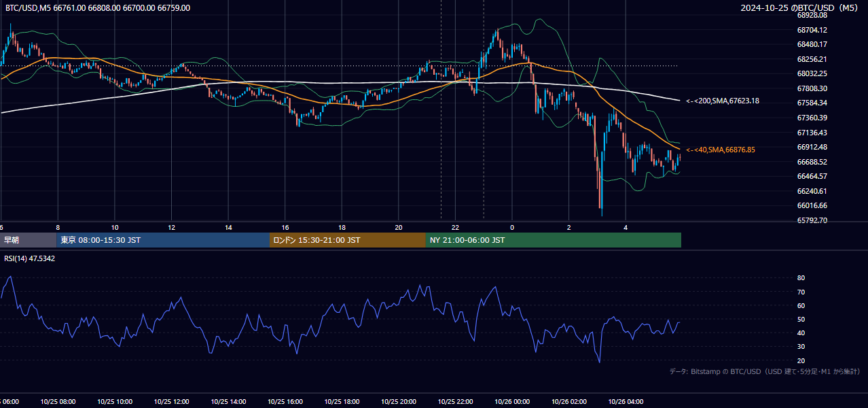Click price axis value 66464.57
Viewport: 868px width, 408px height.
[812, 176]
